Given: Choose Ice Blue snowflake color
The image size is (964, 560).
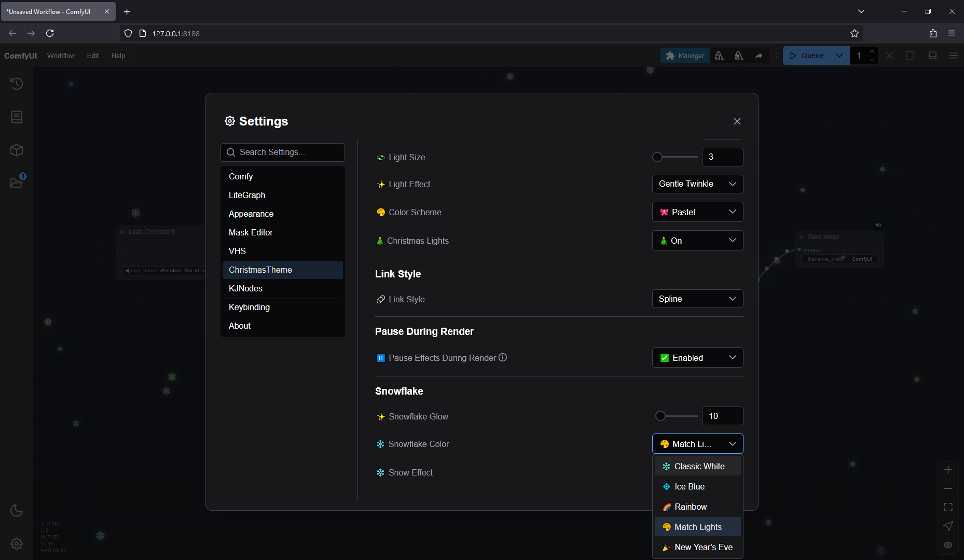Looking at the screenshot, I should click(x=697, y=486).
